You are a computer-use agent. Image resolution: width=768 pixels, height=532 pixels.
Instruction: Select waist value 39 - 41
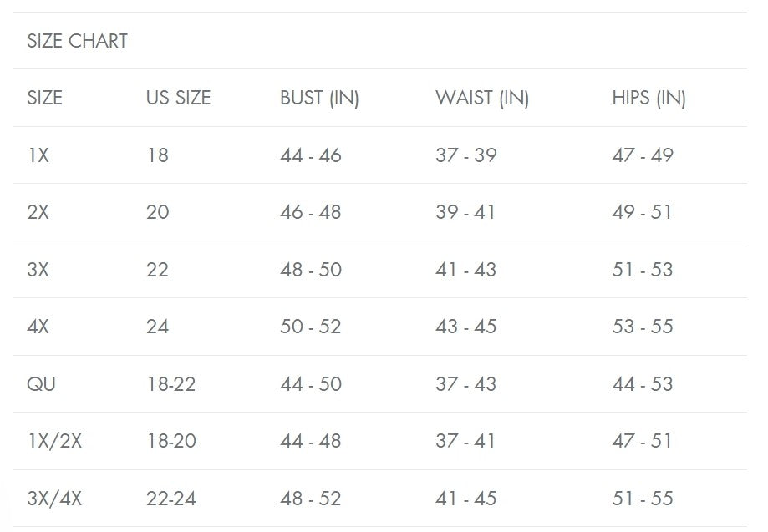click(x=465, y=212)
